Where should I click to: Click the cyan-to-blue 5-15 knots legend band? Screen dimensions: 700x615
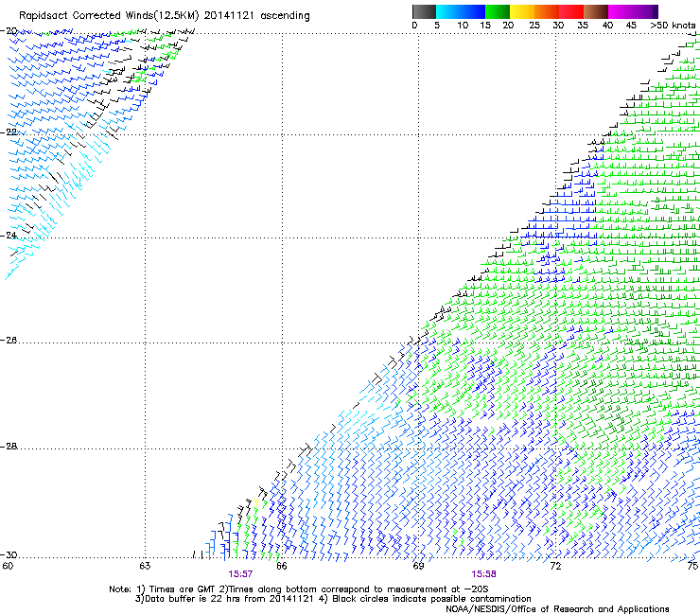(x=461, y=11)
